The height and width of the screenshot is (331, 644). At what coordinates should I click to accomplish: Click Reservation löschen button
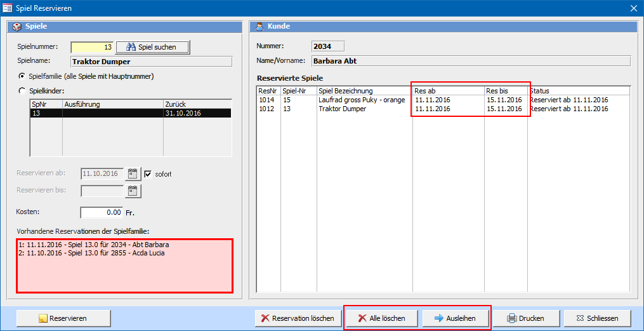tap(298, 318)
